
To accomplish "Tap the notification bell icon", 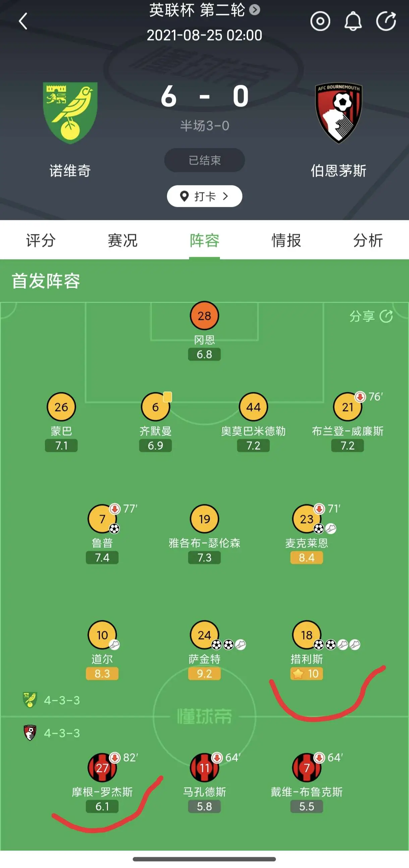I will tap(353, 21).
